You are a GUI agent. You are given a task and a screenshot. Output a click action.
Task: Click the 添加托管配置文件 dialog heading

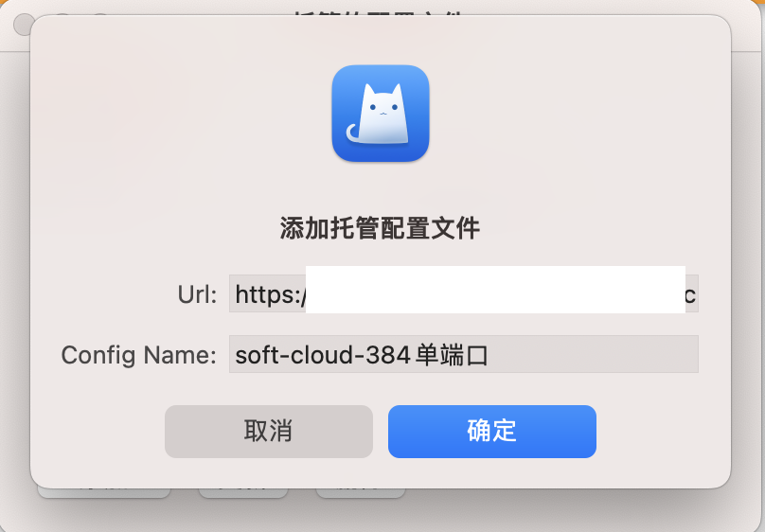380,228
